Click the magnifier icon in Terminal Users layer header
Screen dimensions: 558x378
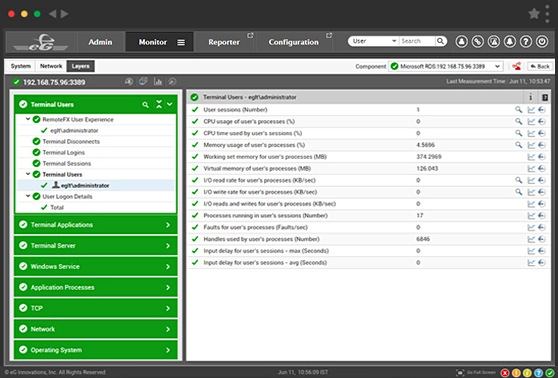coord(145,105)
